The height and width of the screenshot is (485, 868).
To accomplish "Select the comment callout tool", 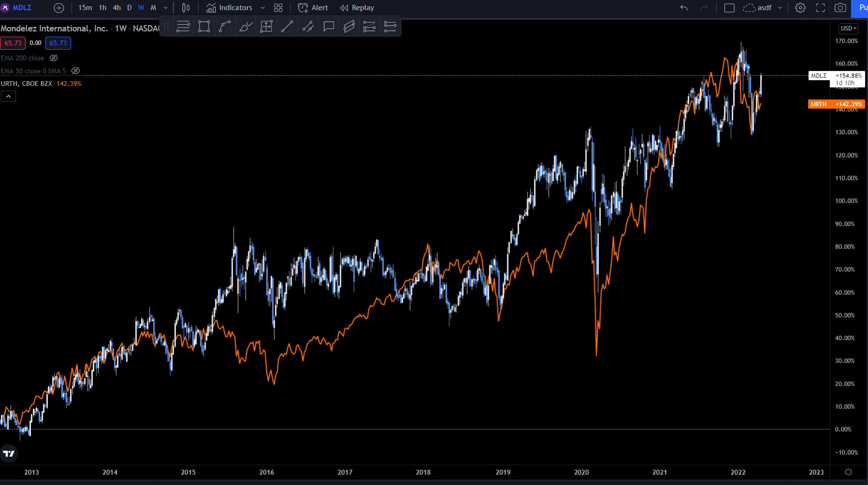I will tap(329, 27).
